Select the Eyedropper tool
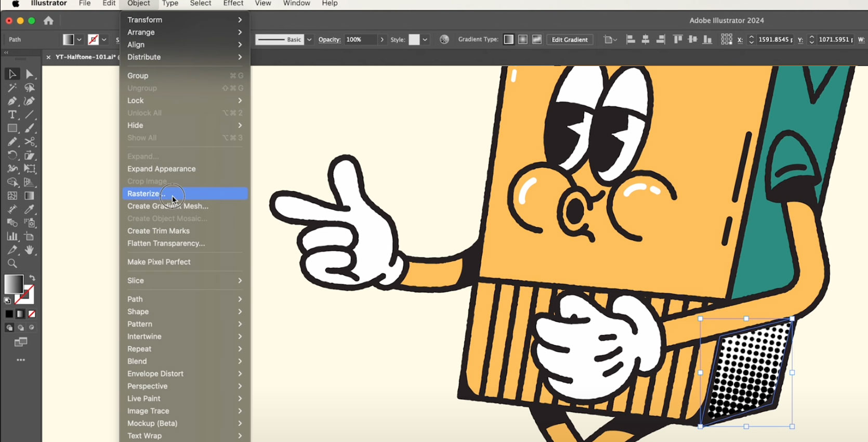This screenshot has width=868, height=442. pos(30,209)
